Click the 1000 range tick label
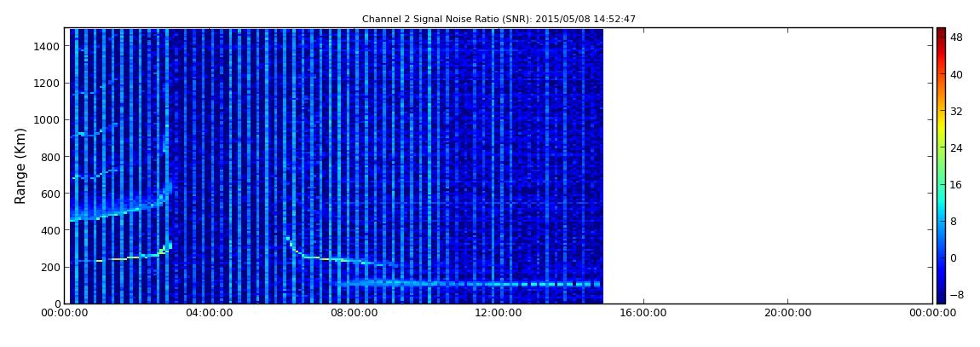Image resolution: width=980 pixels, height=347 pixels. (x=48, y=120)
